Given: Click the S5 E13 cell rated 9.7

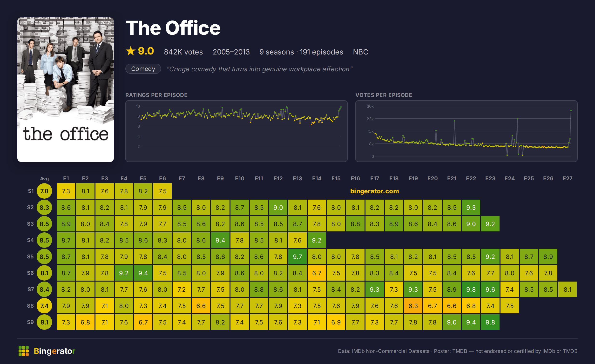Looking at the screenshot, I should click(x=297, y=256).
